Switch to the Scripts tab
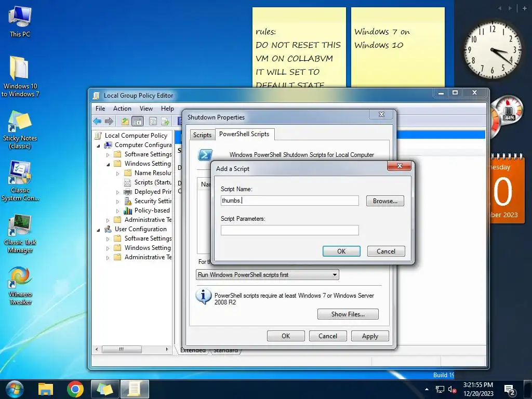Image resolution: width=532 pixels, height=399 pixels. tap(202, 135)
